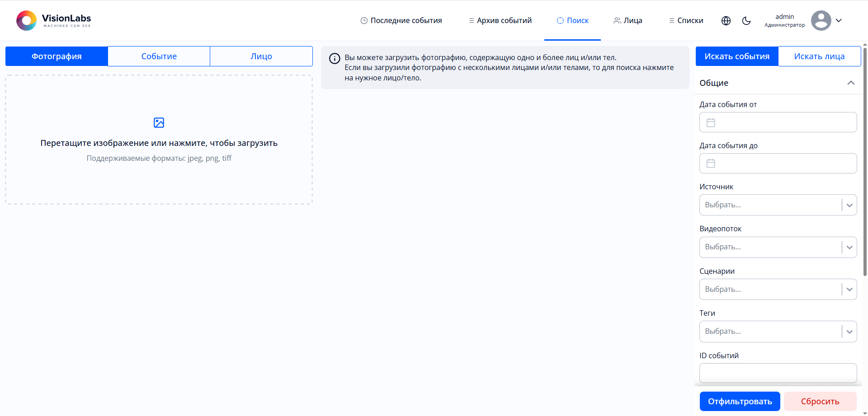Open the language selection globe icon
Screen dimensions: 868x416
click(726, 21)
